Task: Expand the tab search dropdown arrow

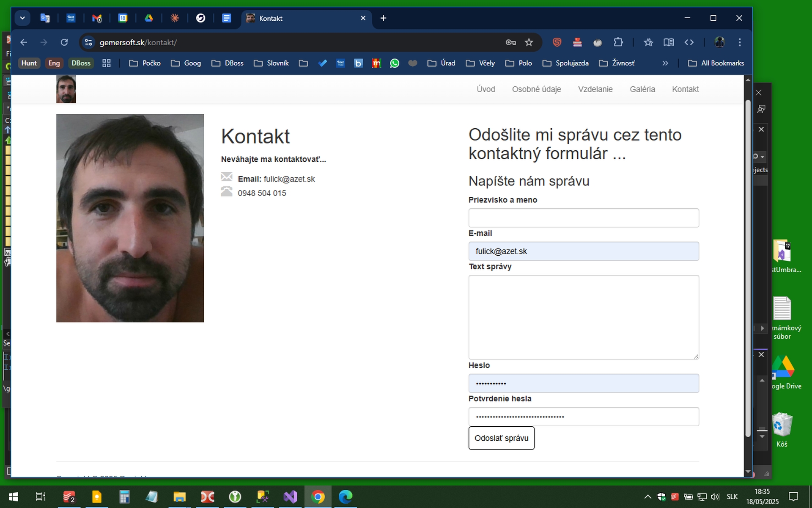Action: [x=22, y=18]
